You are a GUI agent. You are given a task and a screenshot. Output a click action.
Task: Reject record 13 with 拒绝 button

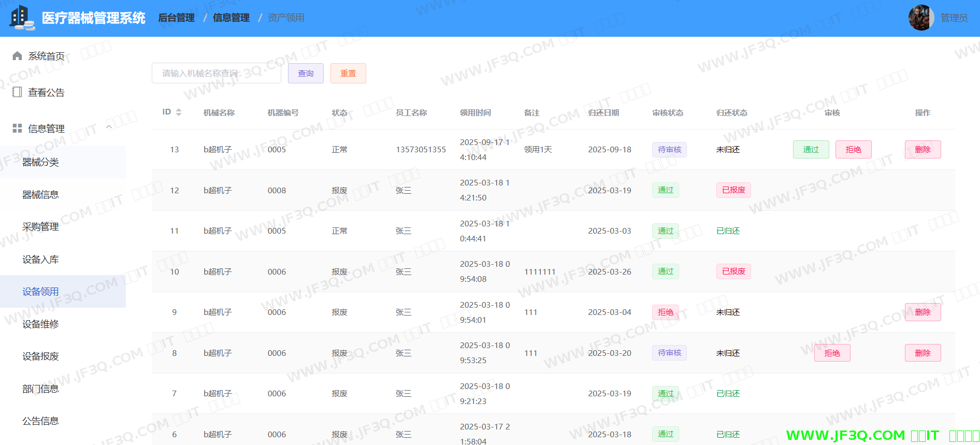pyautogui.click(x=853, y=150)
